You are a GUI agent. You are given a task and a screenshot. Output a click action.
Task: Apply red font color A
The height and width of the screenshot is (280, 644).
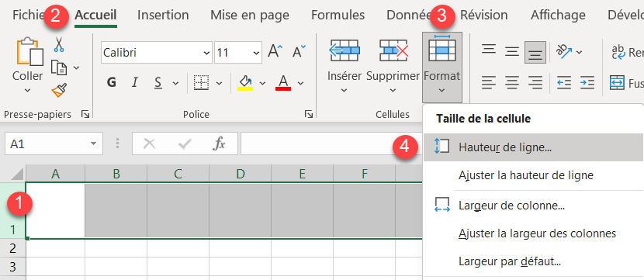[284, 82]
